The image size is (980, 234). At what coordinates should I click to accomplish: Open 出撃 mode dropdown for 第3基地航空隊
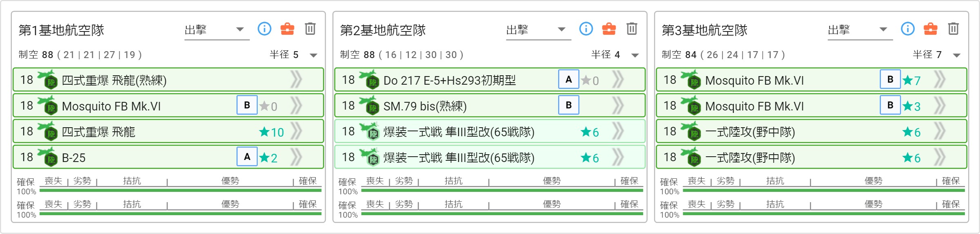pos(860,30)
